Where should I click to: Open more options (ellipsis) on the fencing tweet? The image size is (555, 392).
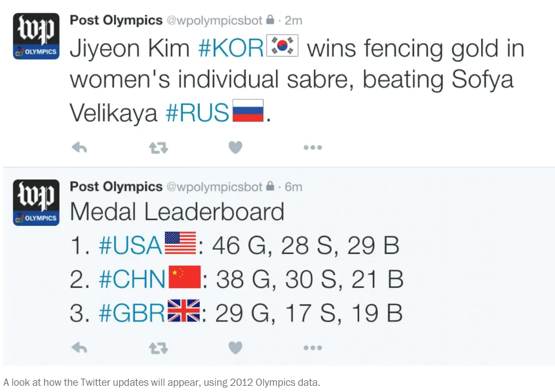(313, 147)
